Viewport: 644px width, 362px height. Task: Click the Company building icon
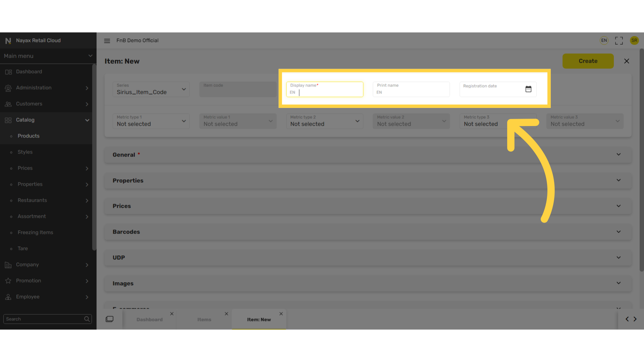[8, 265]
